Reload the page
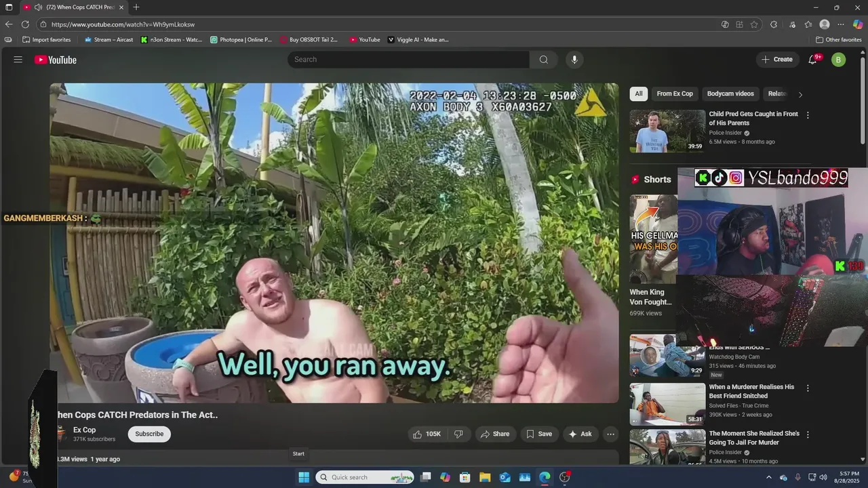This screenshot has height=488, width=868. (x=25, y=24)
